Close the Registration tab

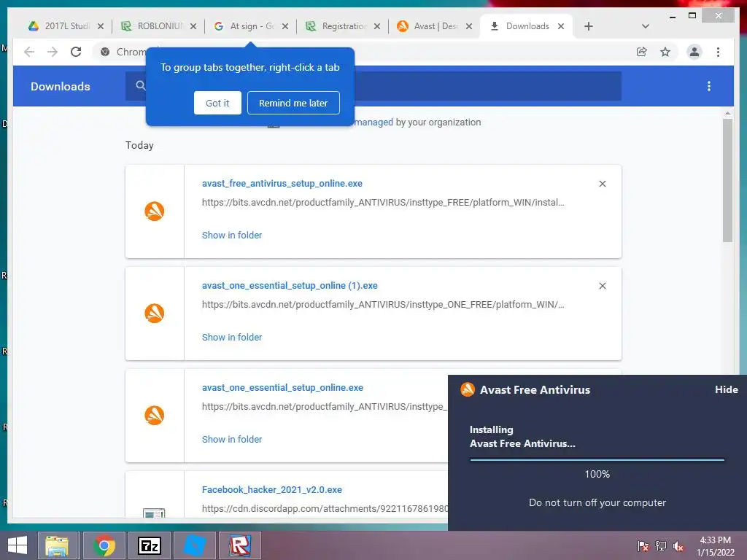tap(377, 27)
